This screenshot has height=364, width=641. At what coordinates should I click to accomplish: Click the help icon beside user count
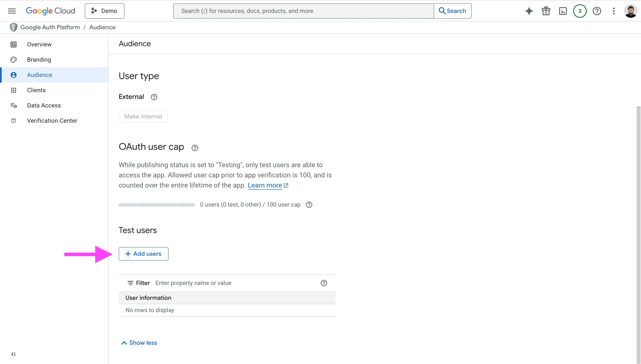click(309, 204)
